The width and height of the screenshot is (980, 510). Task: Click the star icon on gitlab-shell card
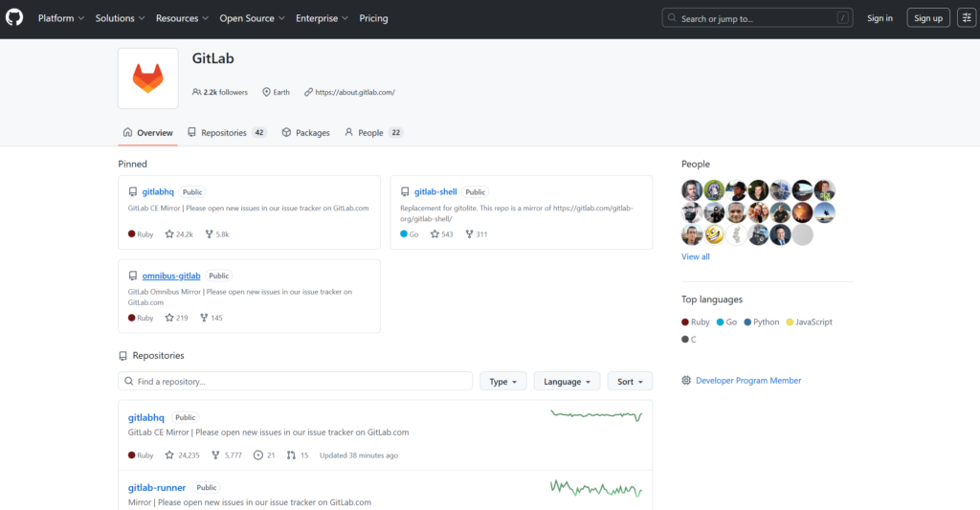point(435,233)
